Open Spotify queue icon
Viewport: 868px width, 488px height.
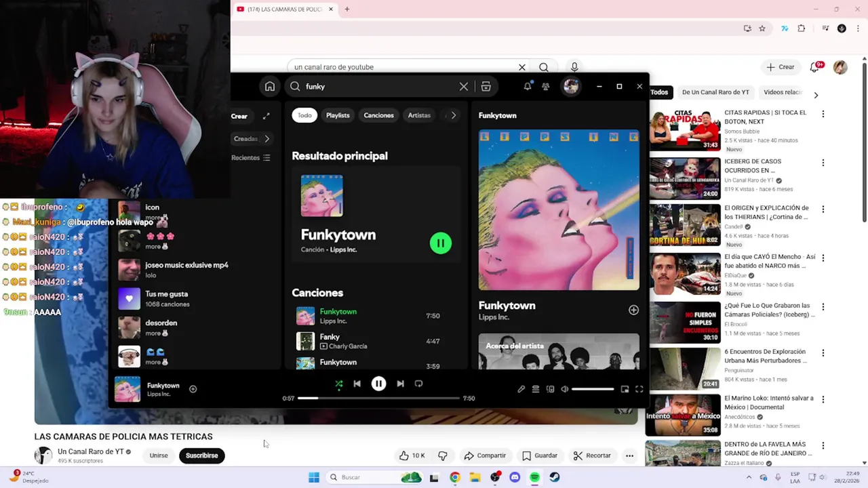[x=536, y=389]
